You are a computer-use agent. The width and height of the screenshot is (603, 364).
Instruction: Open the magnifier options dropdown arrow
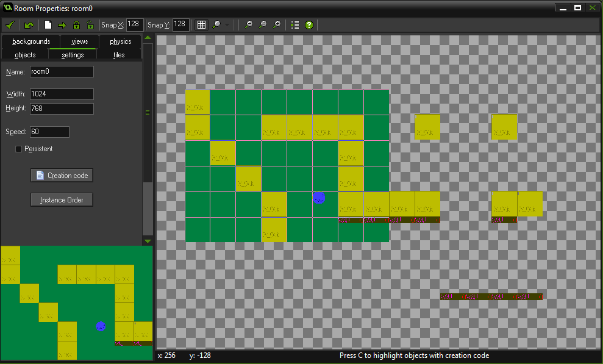(227, 25)
